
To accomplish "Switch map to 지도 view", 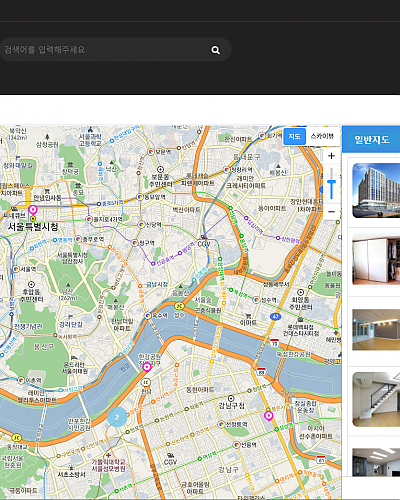I will tap(294, 136).
